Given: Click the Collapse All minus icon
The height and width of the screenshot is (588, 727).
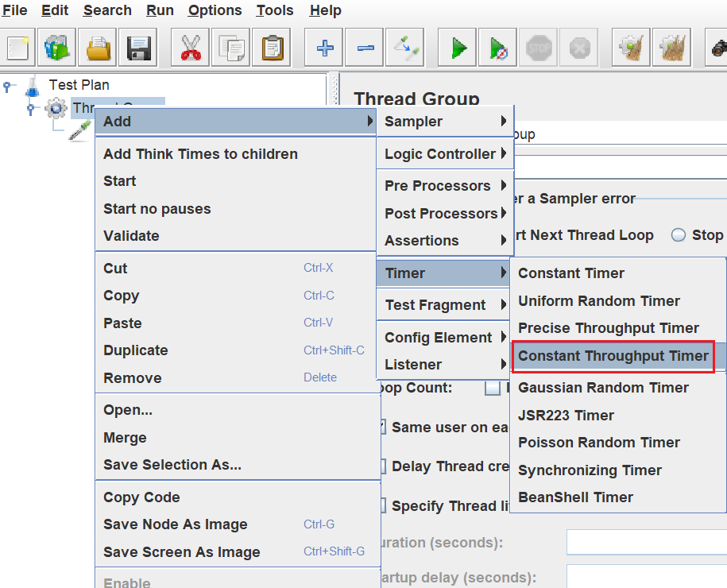Looking at the screenshot, I should (x=365, y=48).
